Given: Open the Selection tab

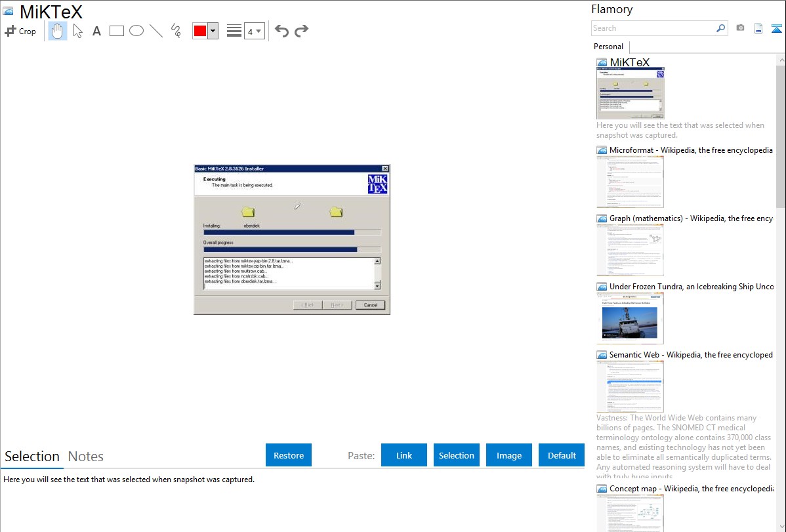Looking at the screenshot, I should coord(32,457).
